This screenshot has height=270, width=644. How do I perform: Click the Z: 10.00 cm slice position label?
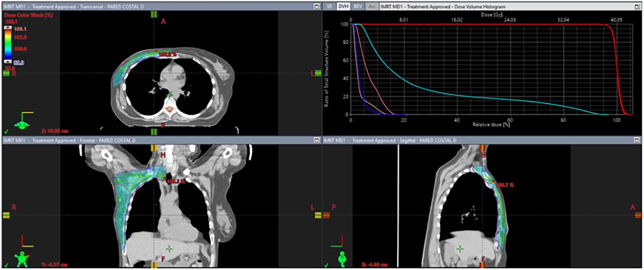click(55, 131)
